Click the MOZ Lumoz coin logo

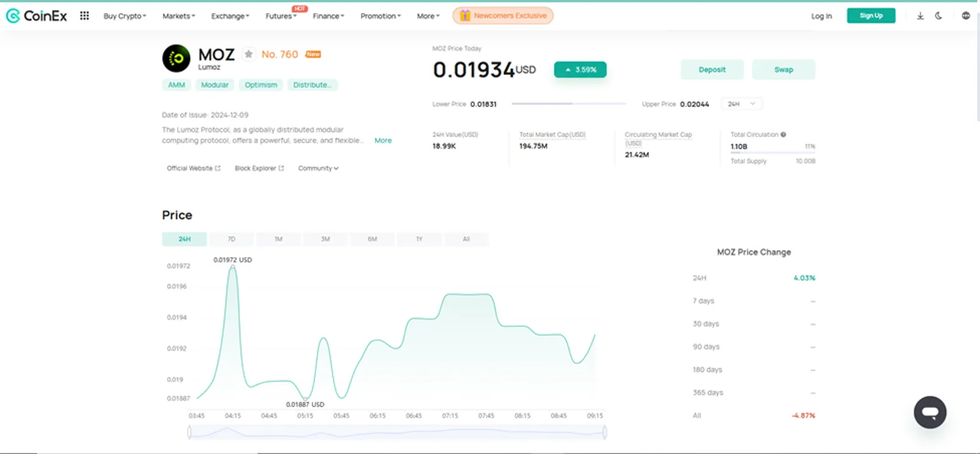(x=176, y=59)
